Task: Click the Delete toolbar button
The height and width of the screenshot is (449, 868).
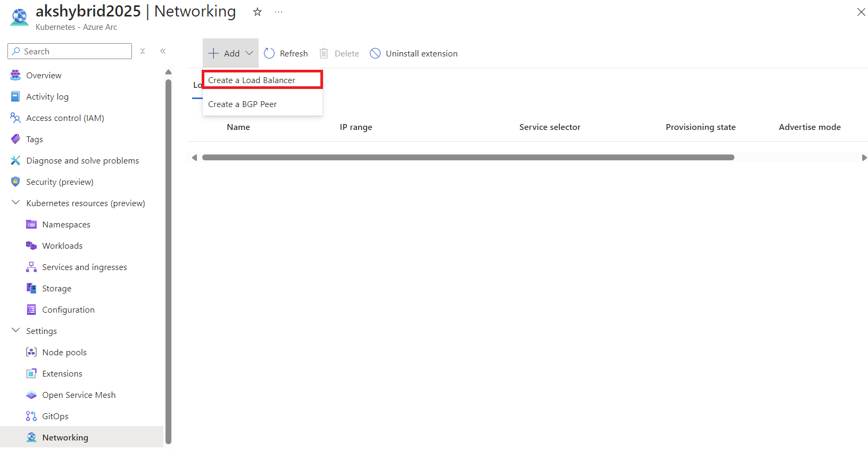Action: point(339,53)
